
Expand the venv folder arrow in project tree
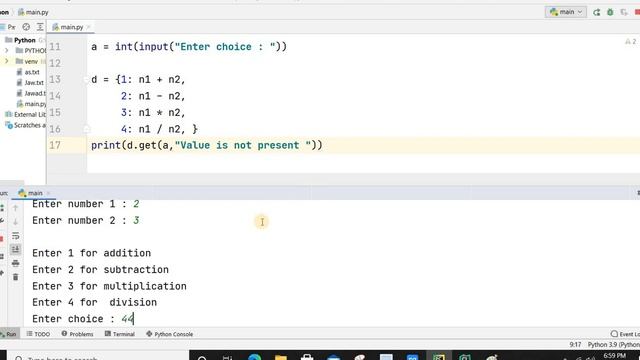click(x=7, y=61)
